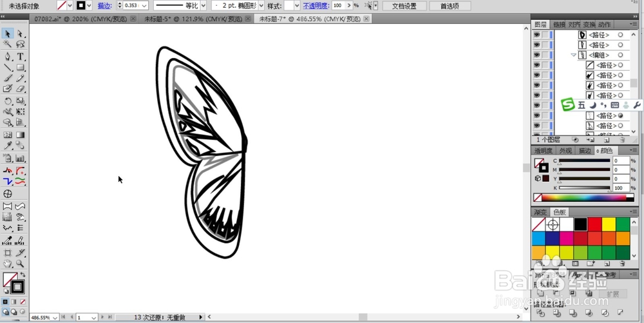
Task: Toggle visibility eye of first 路径 layer row
Action: [537, 35]
